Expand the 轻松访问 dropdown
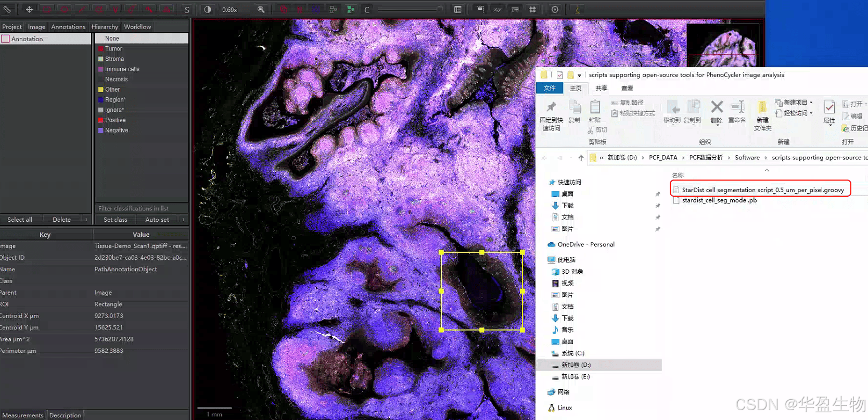Image resolution: width=868 pixels, height=420 pixels. pyautogui.click(x=794, y=113)
